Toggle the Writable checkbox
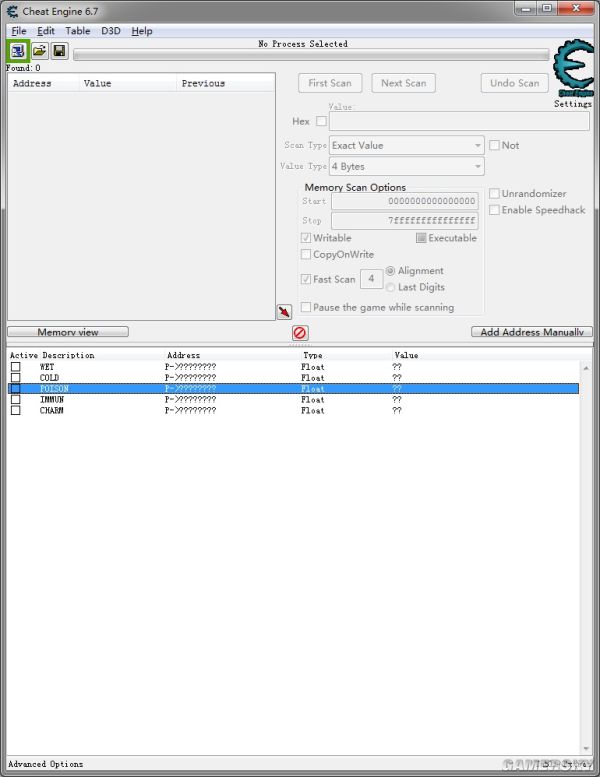This screenshot has height=777, width=600. click(306, 238)
